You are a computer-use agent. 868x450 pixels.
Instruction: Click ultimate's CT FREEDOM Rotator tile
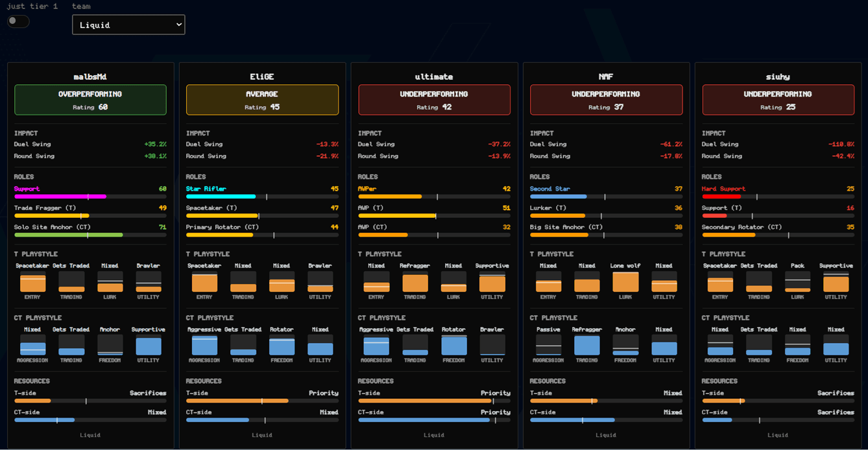pos(453,345)
